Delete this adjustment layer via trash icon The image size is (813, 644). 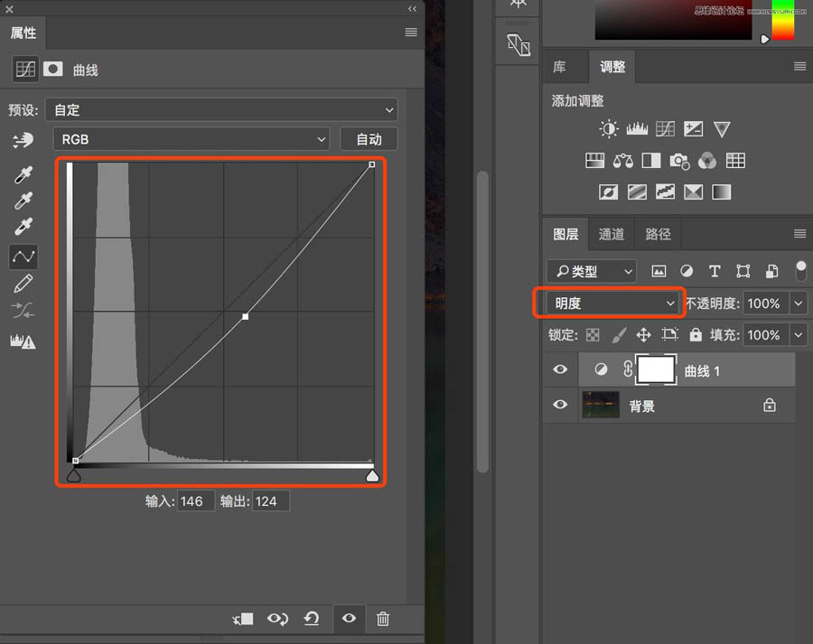click(383, 619)
